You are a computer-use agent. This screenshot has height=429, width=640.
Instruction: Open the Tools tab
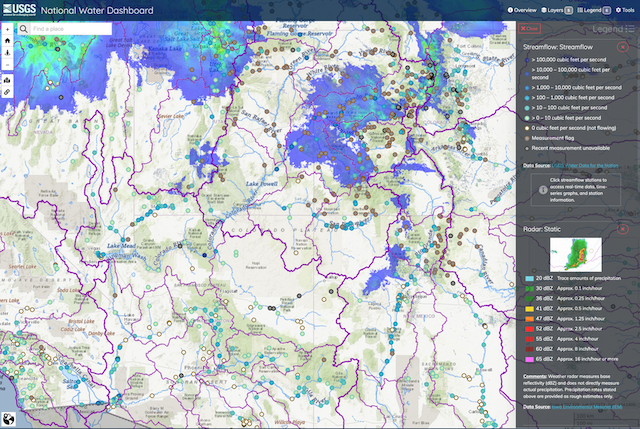[625, 10]
